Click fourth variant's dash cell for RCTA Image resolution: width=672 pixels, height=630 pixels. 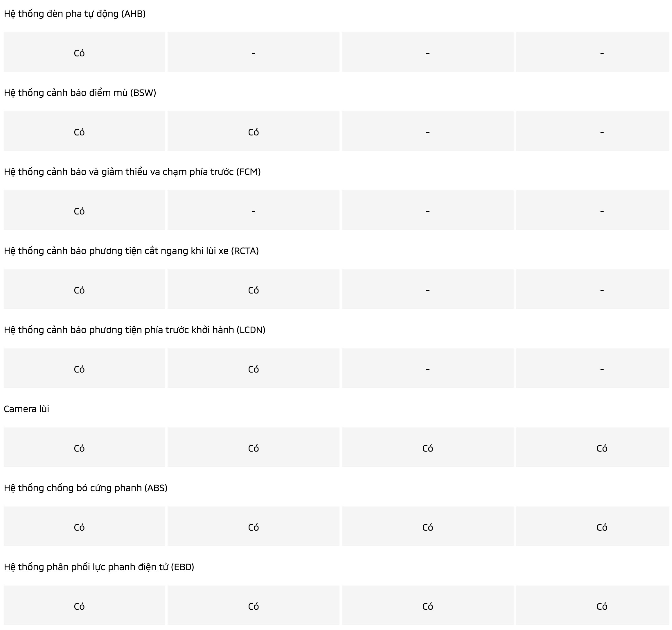click(x=602, y=290)
